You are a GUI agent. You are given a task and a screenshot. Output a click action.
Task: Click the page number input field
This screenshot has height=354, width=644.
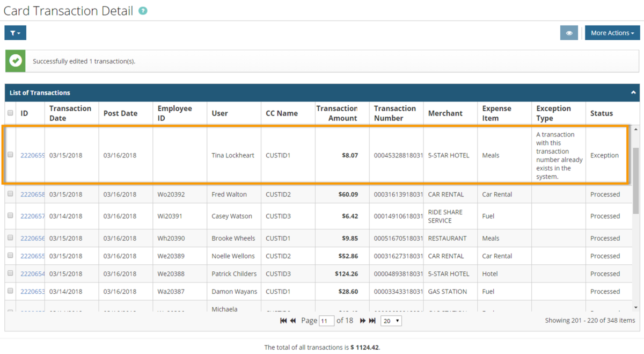pos(327,321)
